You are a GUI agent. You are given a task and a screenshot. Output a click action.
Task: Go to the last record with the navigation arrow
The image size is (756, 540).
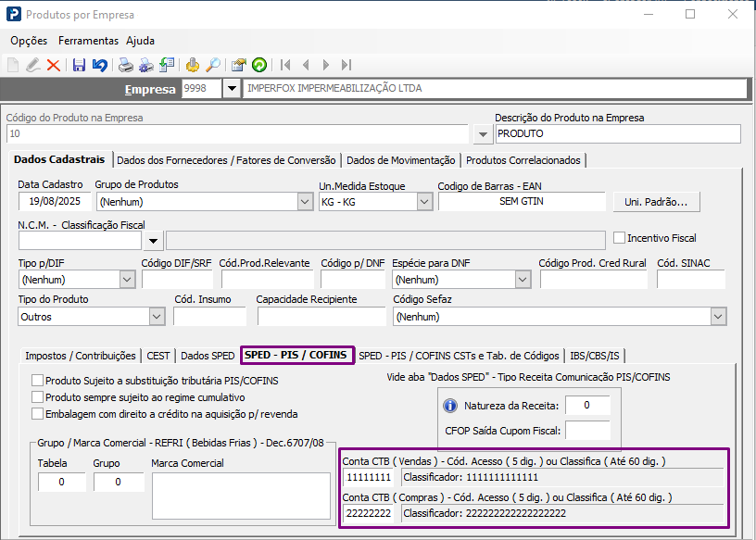(346, 65)
